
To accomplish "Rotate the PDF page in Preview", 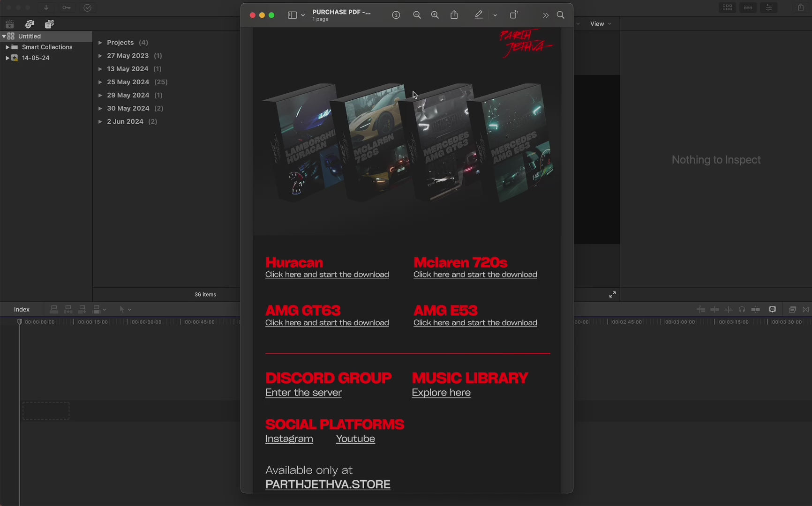I will point(514,15).
